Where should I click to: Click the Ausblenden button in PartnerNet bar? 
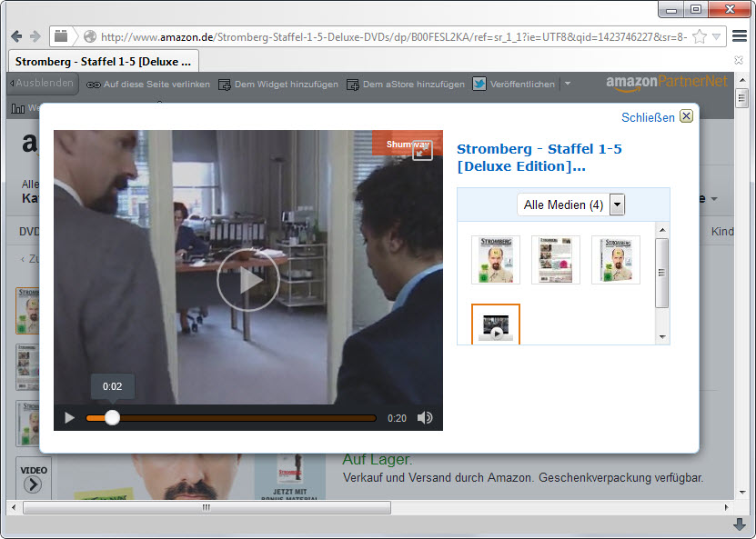[42, 83]
